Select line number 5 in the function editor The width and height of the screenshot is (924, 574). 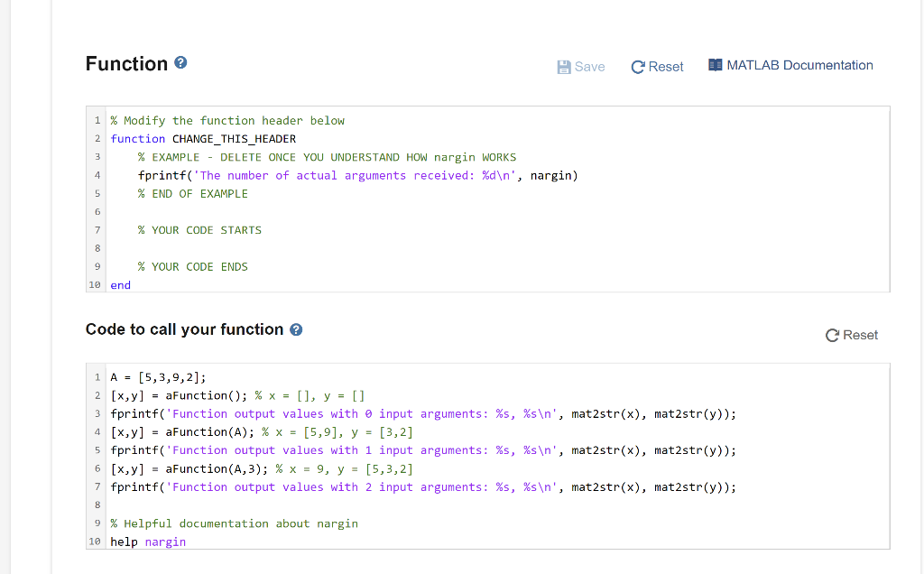point(97,193)
